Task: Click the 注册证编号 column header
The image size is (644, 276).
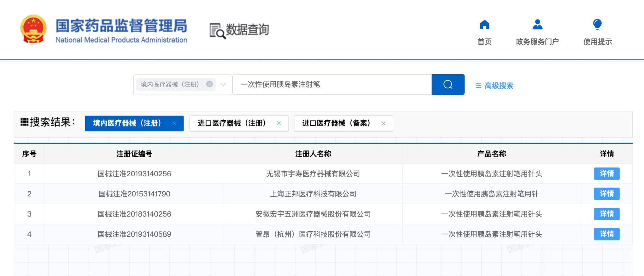Action: pyautogui.click(x=134, y=154)
